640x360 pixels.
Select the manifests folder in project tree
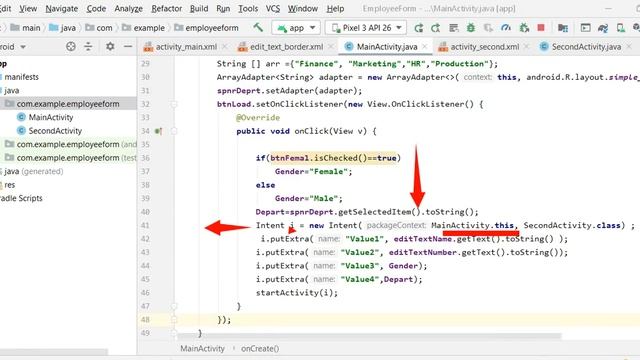pyautogui.click(x=21, y=77)
